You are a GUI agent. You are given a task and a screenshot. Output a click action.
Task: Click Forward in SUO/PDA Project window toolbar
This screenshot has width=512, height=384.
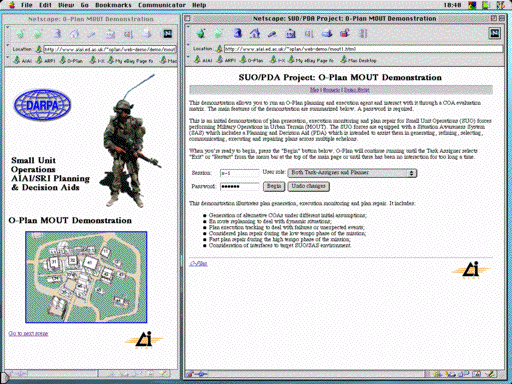(x=219, y=33)
